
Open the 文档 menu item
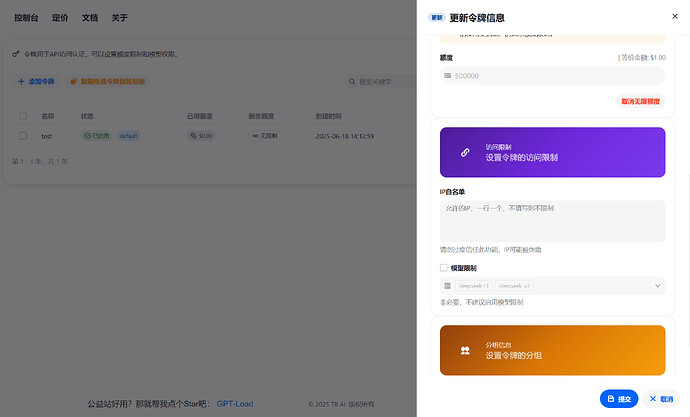click(90, 18)
